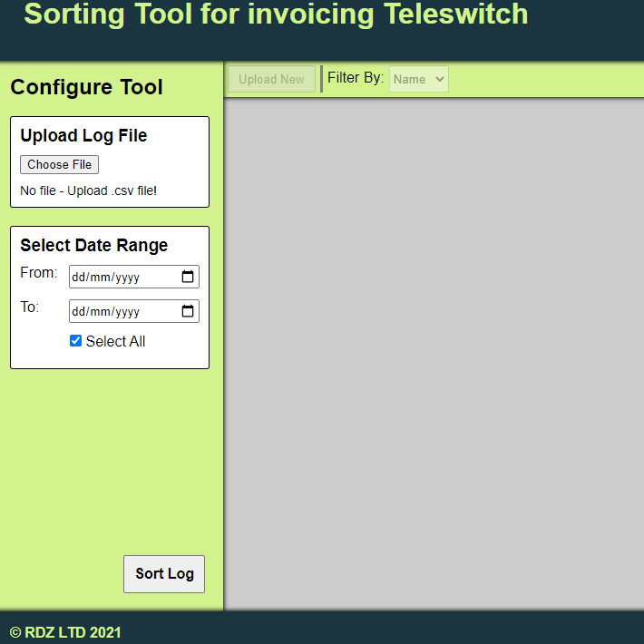Screen dimensions: 644x644
Task: Select the month segment in To date
Action: (100, 312)
